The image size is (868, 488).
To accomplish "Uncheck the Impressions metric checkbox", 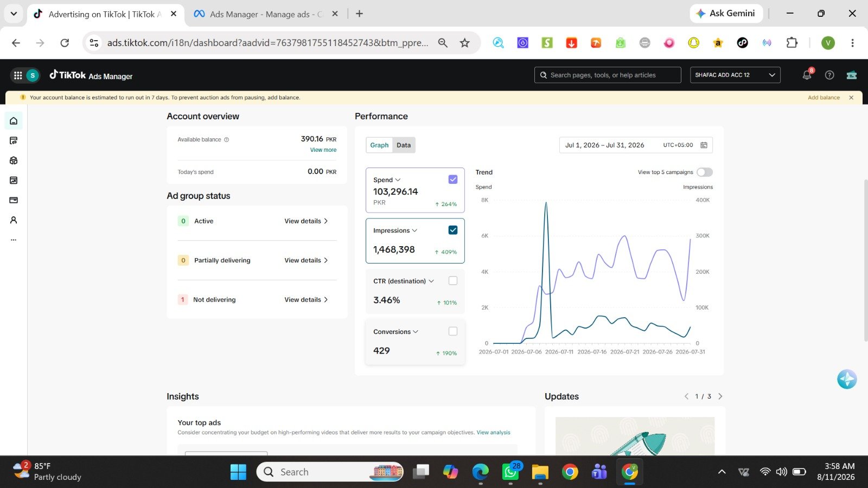I will tap(453, 230).
